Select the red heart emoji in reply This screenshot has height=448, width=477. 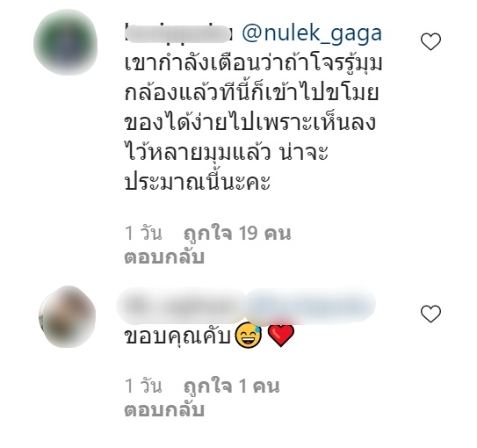click(281, 336)
